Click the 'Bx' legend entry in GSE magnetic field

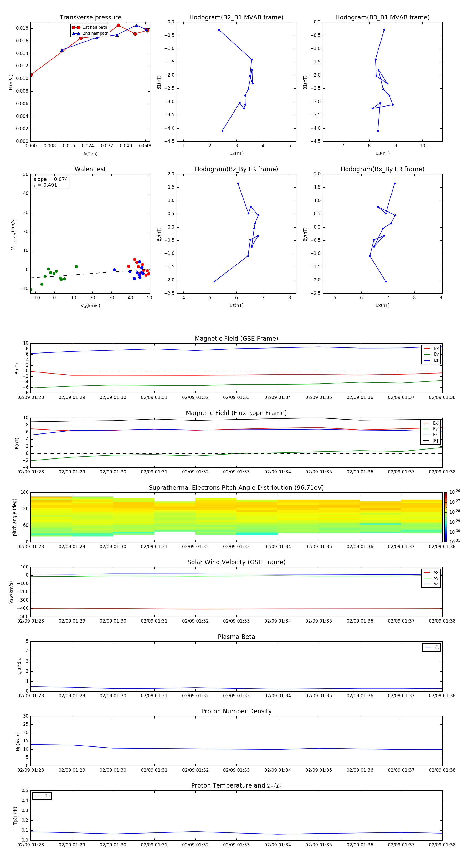tap(431, 349)
